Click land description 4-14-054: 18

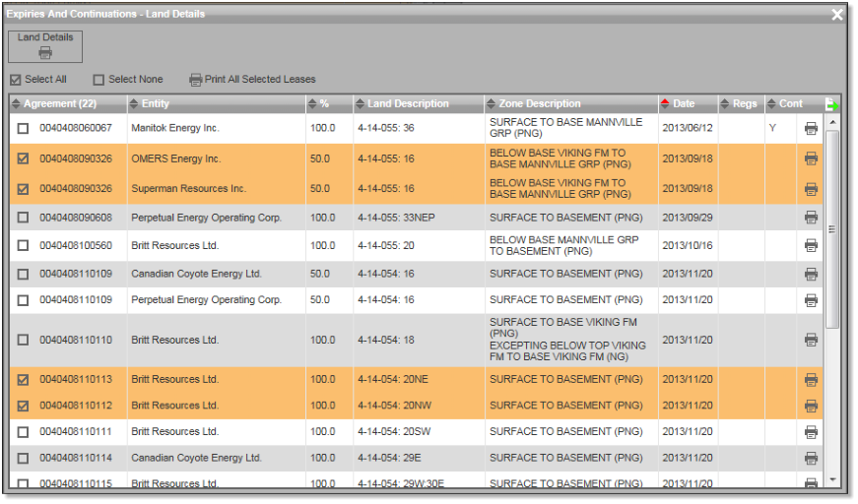click(x=386, y=340)
